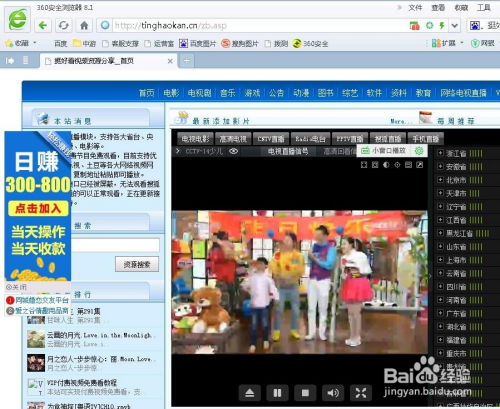Open the 云画的月光 ranking thumbnail
The image size is (500, 409).
point(36,339)
